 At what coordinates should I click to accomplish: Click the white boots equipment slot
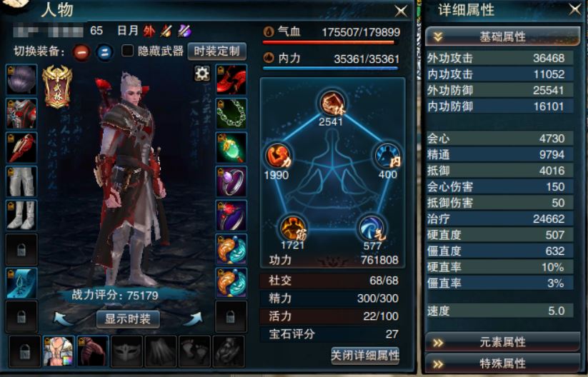[21, 215]
